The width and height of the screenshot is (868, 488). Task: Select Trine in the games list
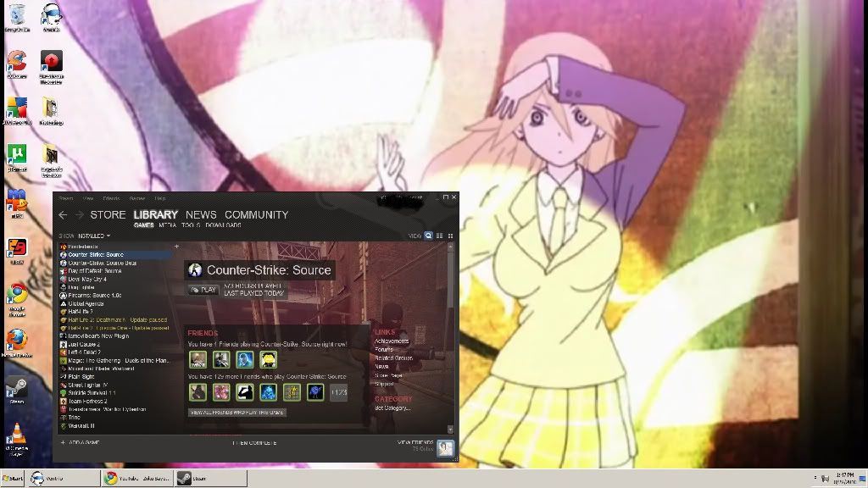(115, 418)
